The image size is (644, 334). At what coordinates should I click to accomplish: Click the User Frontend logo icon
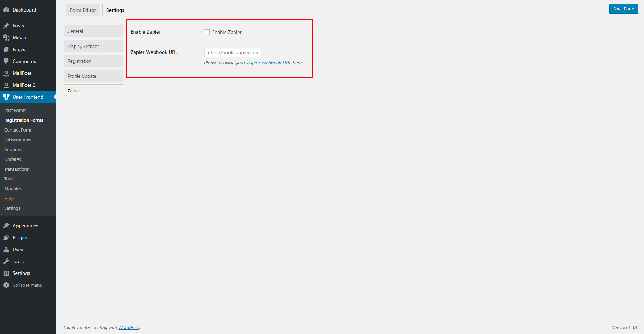(6, 97)
